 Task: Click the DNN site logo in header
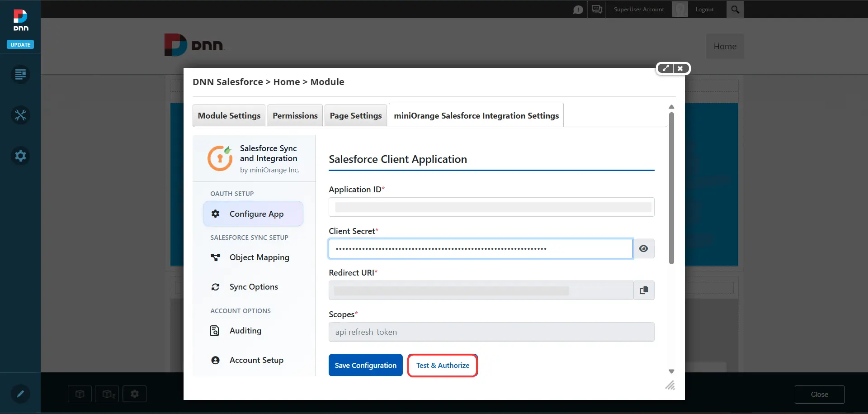(194, 45)
